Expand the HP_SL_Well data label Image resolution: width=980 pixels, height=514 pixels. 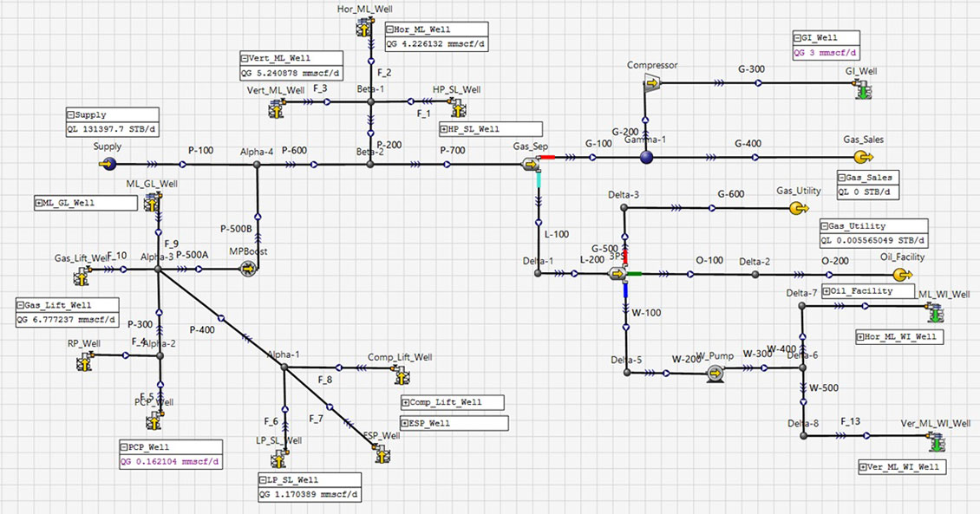[x=444, y=129]
